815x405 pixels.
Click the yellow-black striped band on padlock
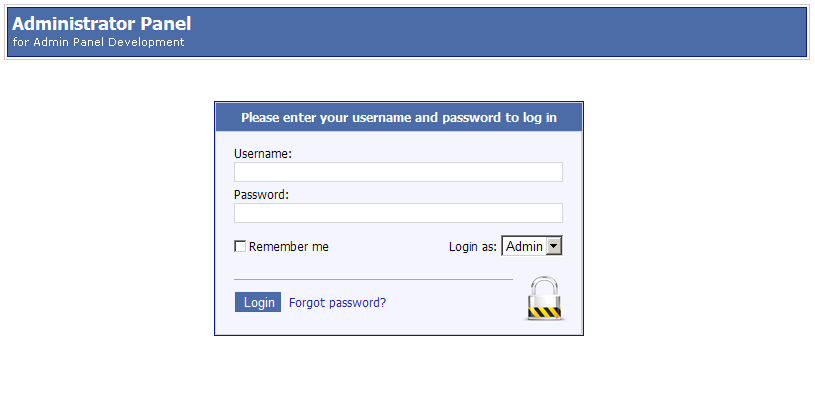[545, 311]
